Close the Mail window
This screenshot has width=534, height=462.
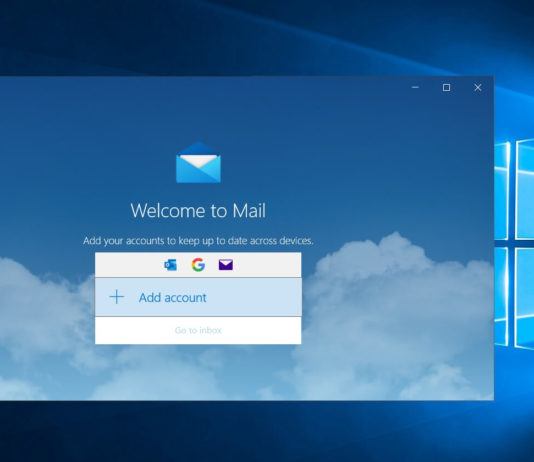pos(478,87)
